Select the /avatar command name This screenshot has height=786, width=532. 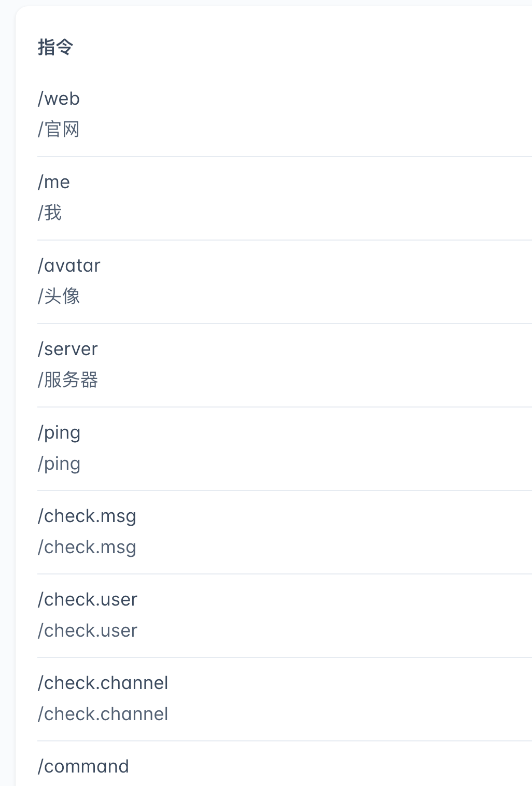pos(69,265)
